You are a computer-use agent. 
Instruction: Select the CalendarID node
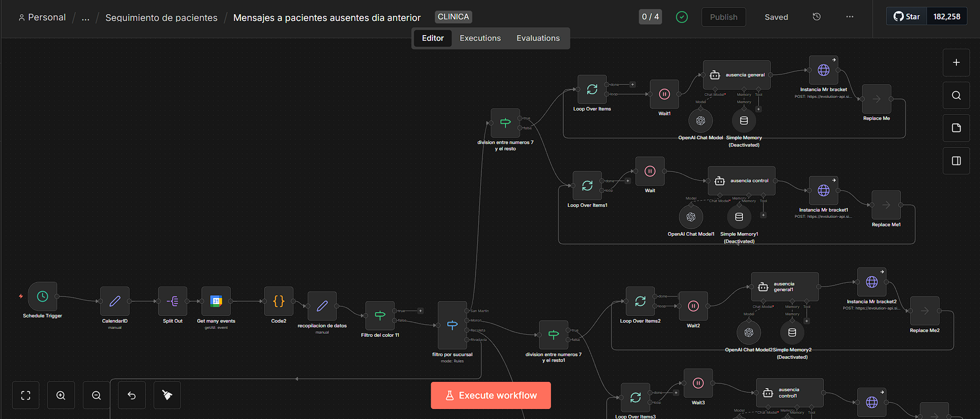point(115,301)
